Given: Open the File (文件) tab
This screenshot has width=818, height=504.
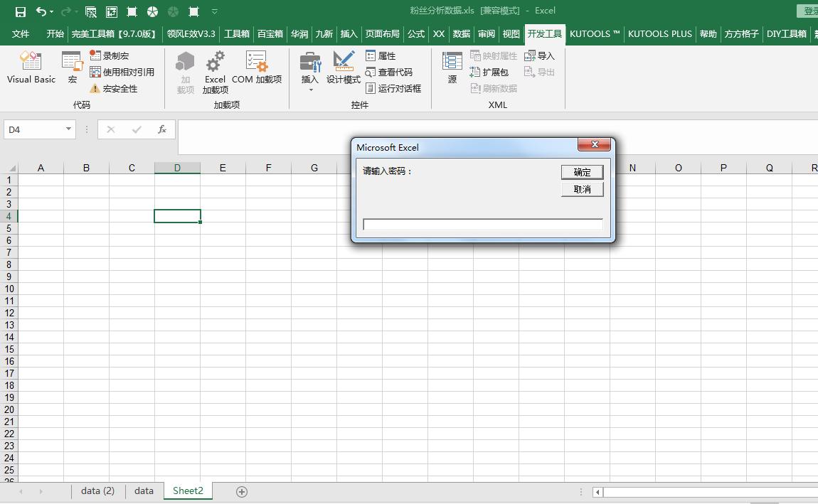Looking at the screenshot, I should (21, 34).
